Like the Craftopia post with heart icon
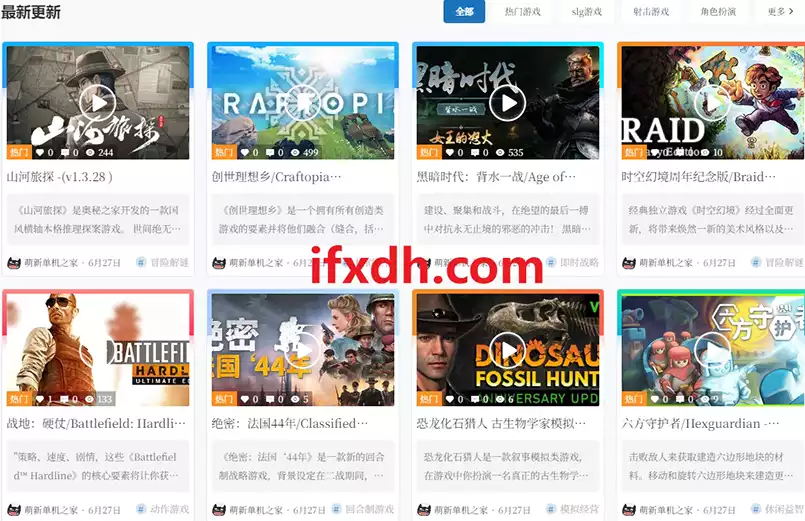805x521 pixels. coord(245,152)
